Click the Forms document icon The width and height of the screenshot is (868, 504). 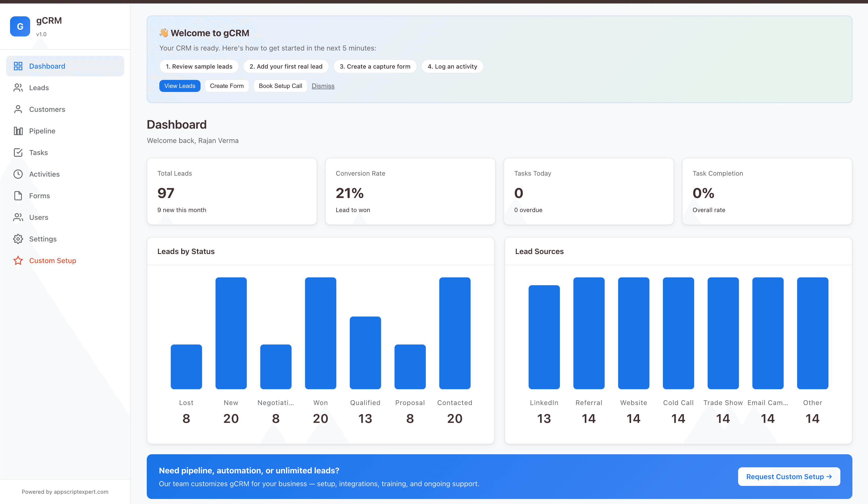[18, 195]
